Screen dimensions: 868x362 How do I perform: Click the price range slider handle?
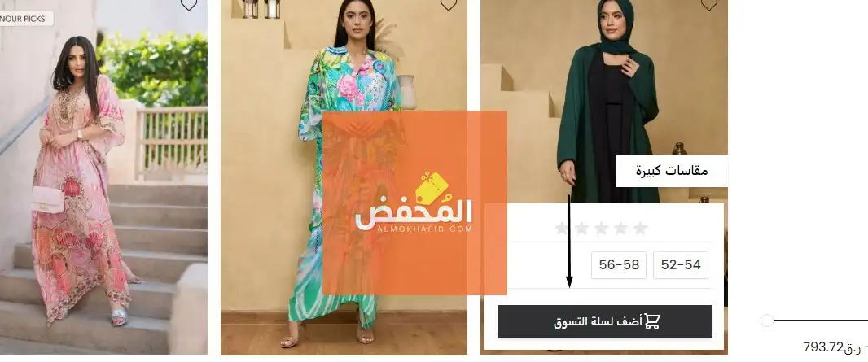(767, 321)
